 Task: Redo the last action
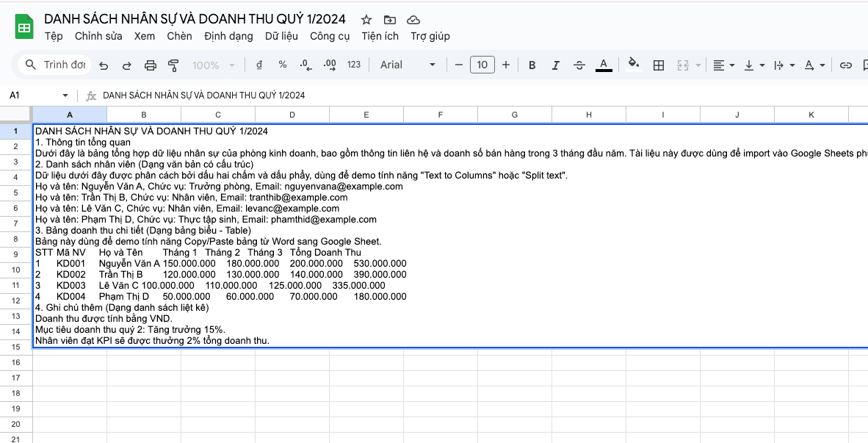126,65
